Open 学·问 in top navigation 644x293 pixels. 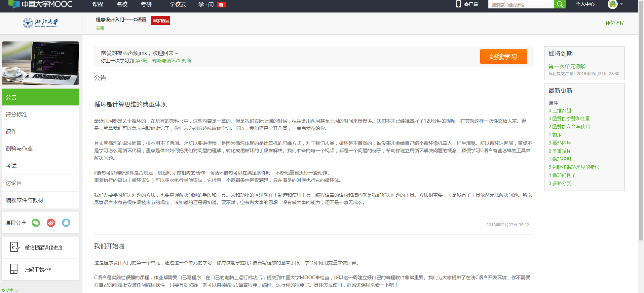206,4
